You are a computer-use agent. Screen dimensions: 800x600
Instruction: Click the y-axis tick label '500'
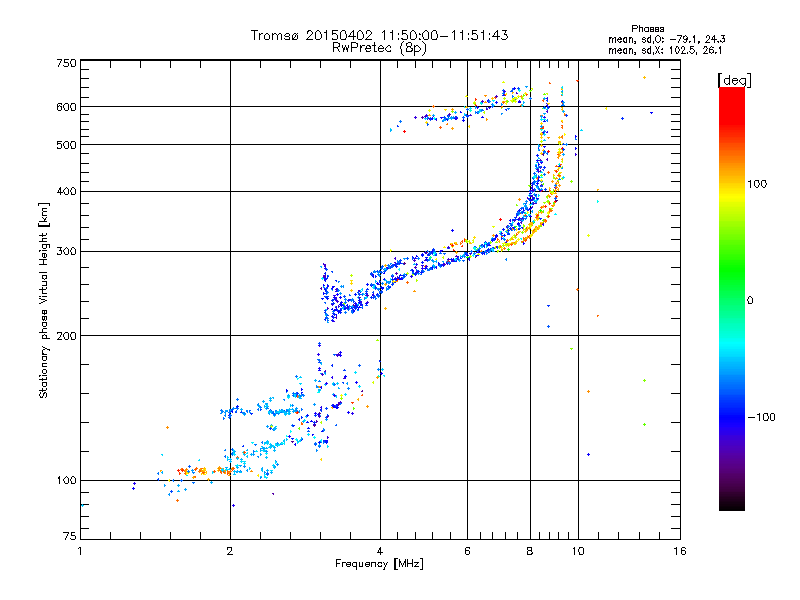point(66,145)
